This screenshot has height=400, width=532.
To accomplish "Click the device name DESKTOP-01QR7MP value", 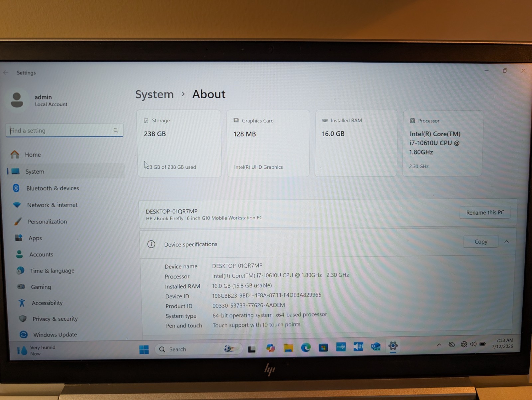I will tap(237, 266).
